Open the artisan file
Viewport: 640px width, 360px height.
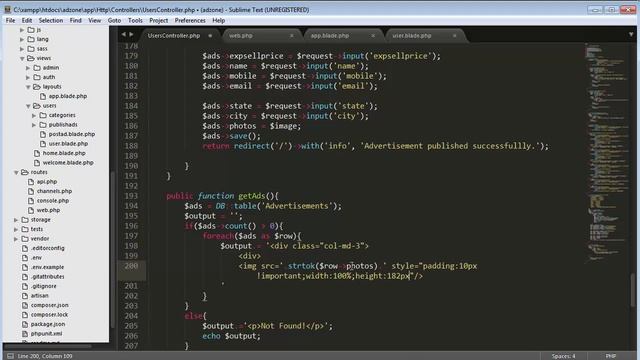[40, 296]
